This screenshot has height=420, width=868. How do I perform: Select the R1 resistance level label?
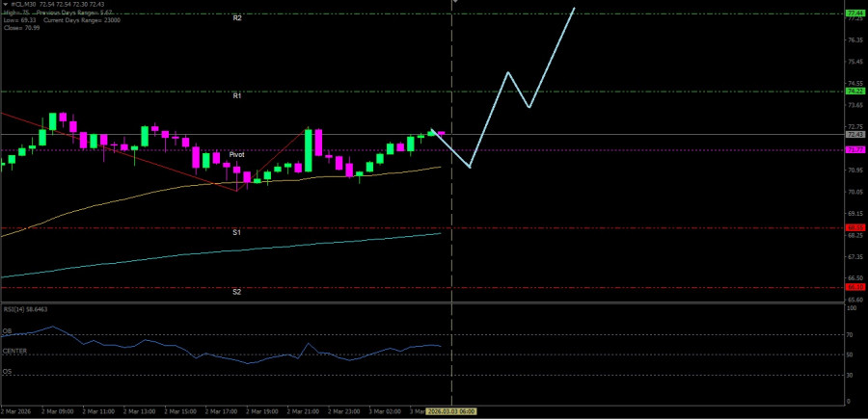coord(237,96)
